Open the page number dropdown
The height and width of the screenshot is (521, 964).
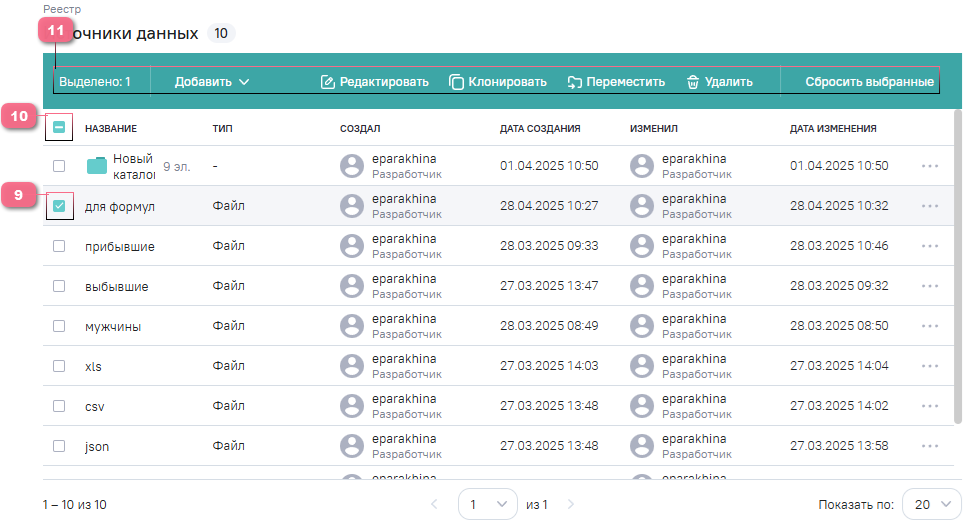(487, 505)
